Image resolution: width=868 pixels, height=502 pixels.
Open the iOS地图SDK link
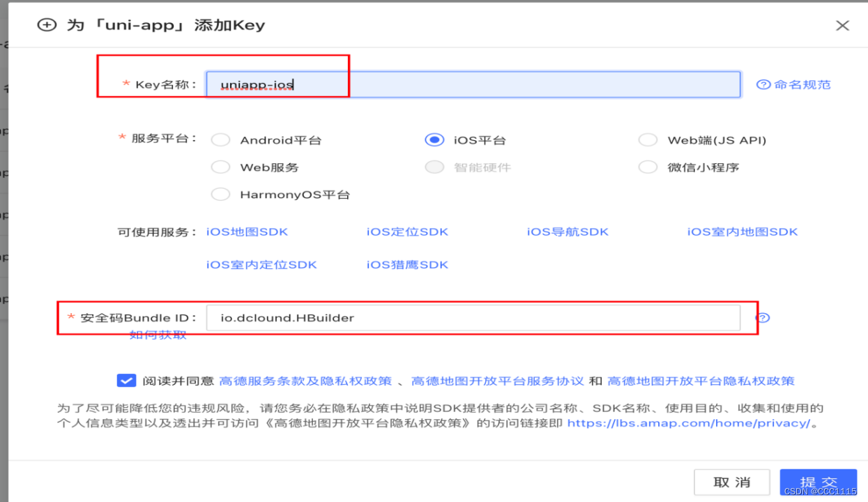pos(247,231)
